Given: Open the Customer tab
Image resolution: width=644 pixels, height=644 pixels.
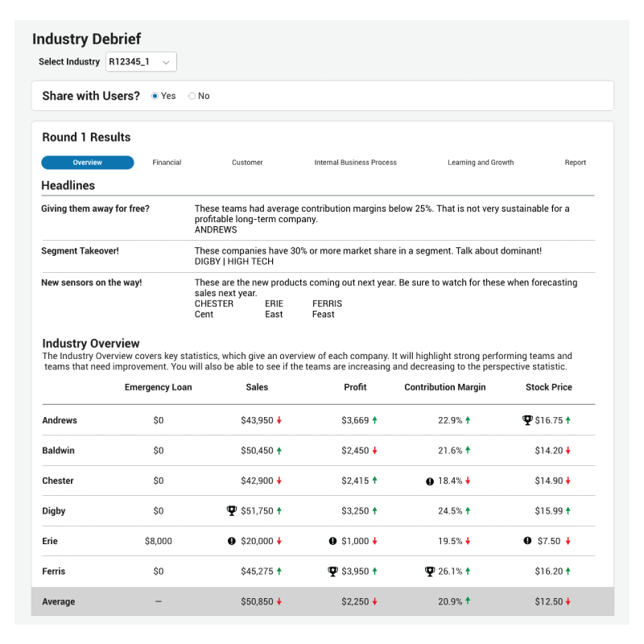Looking at the screenshot, I should click(247, 162).
